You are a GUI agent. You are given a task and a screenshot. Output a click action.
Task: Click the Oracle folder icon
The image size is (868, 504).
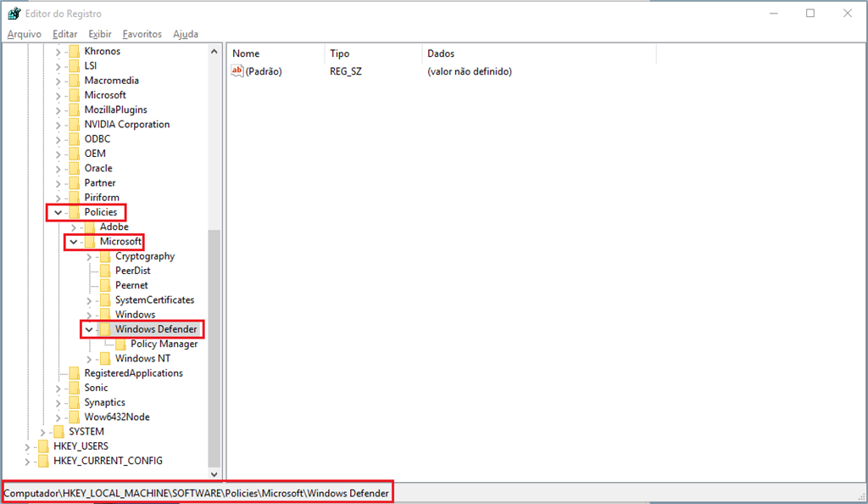(x=75, y=168)
